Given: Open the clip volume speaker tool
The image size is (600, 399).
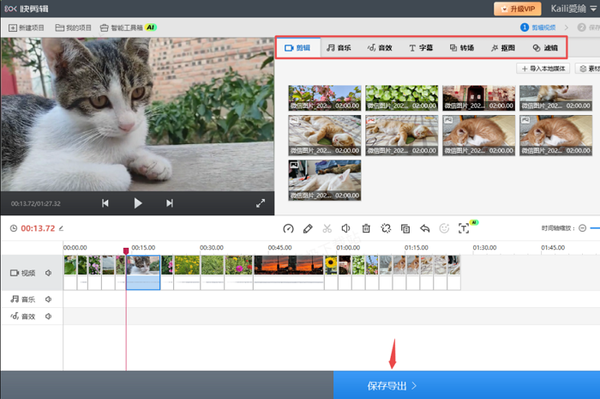Looking at the screenshot, I should click(x=346, y=228).
